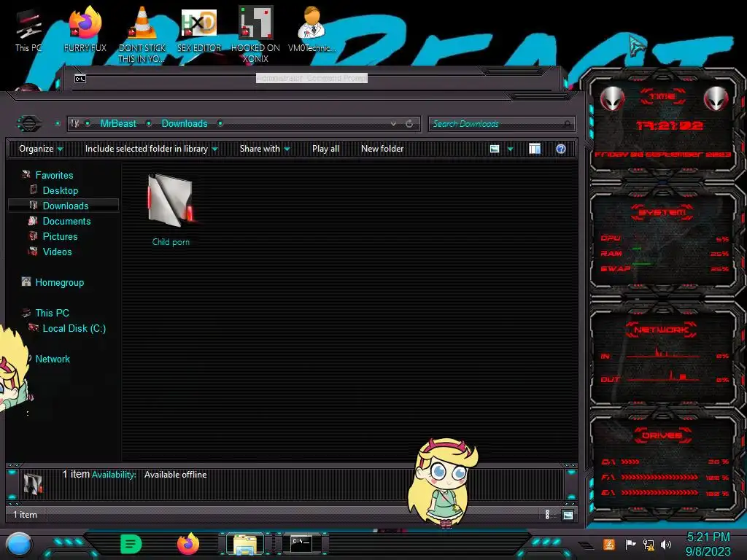Select This PC in the navigation pane
This screenshot has height=560, width=747.
tap(52, 313)
